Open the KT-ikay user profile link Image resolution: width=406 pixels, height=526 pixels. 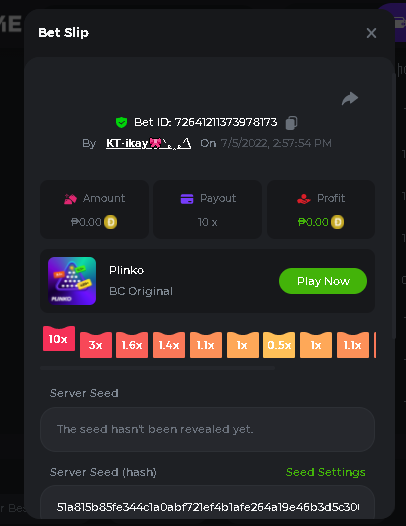[149, 144]
